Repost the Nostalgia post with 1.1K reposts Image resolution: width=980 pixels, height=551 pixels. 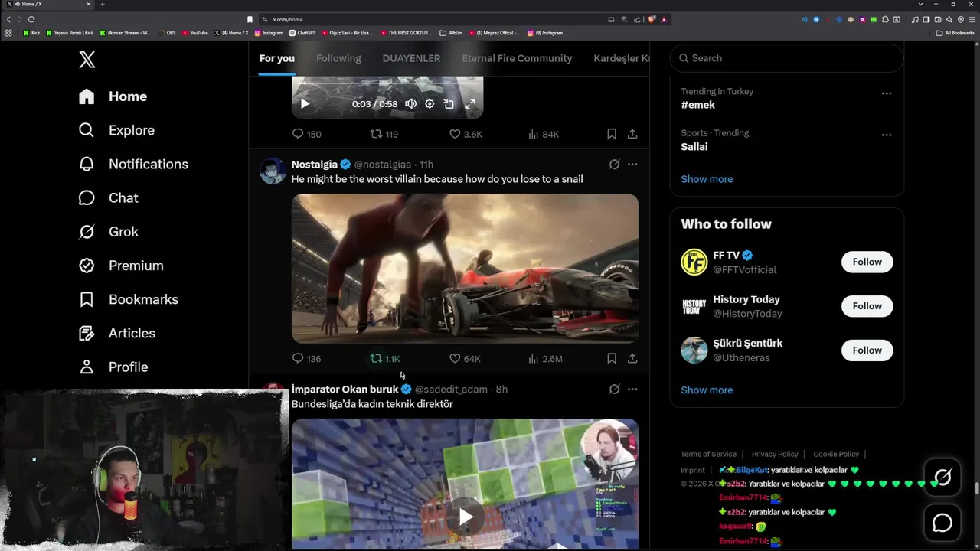point(385,358)
